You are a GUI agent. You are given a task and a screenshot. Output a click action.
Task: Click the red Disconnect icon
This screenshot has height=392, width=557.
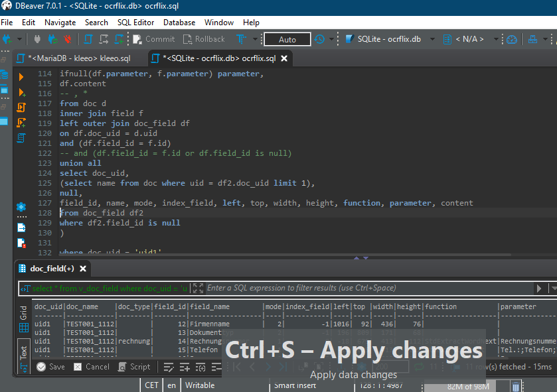tap(68, 39)
